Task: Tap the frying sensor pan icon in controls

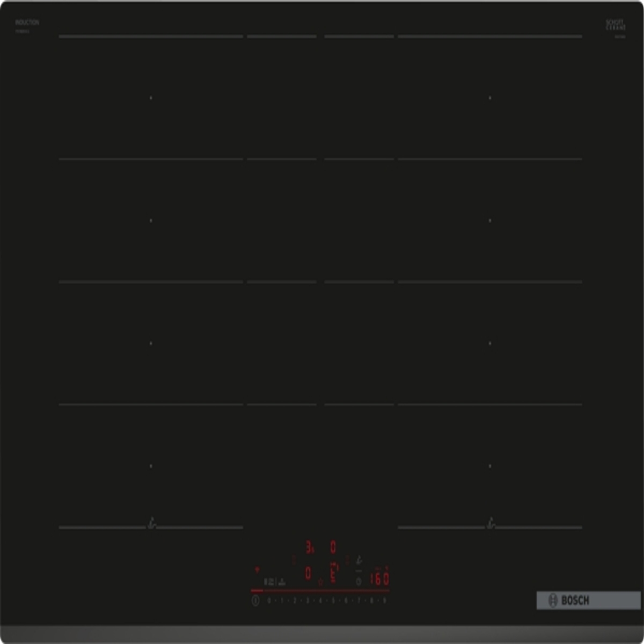Action: (359, 560)
